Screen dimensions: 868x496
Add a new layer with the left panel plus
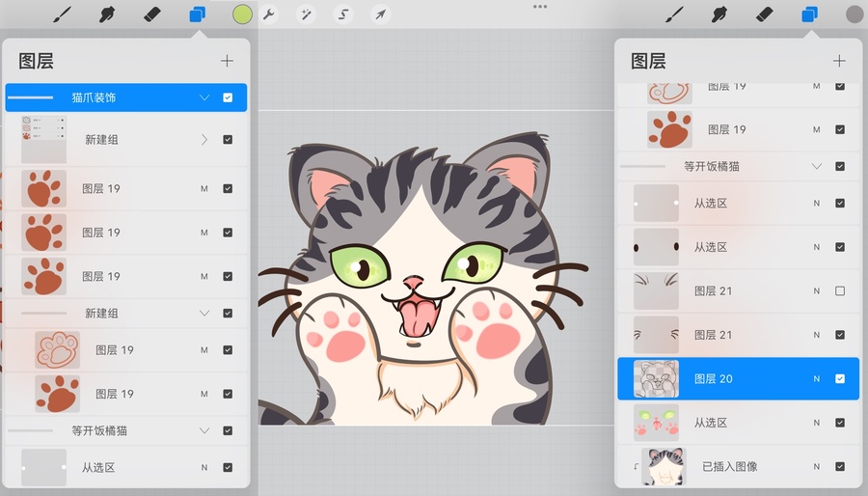click(x=227, y=61)
